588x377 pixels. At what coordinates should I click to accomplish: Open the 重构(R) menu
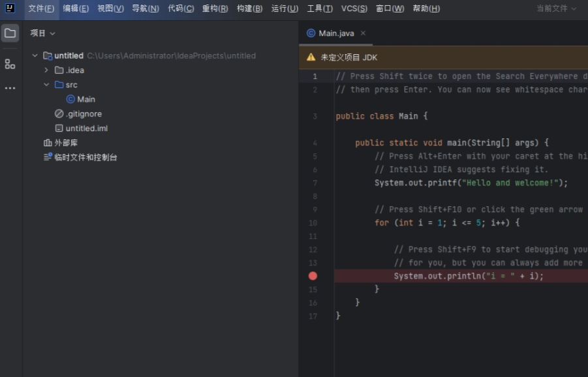(x=215, y=8)
